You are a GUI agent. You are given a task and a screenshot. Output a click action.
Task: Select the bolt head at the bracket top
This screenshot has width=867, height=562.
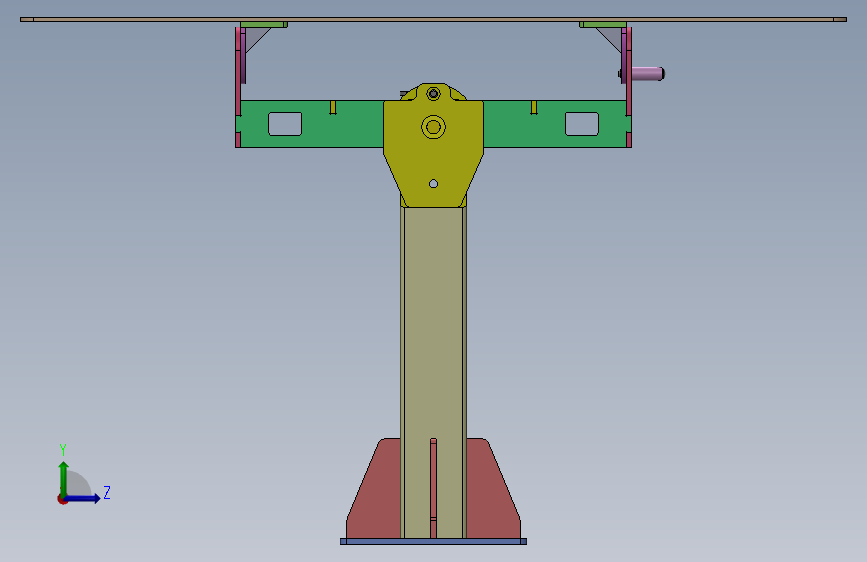tap(434, 94)
